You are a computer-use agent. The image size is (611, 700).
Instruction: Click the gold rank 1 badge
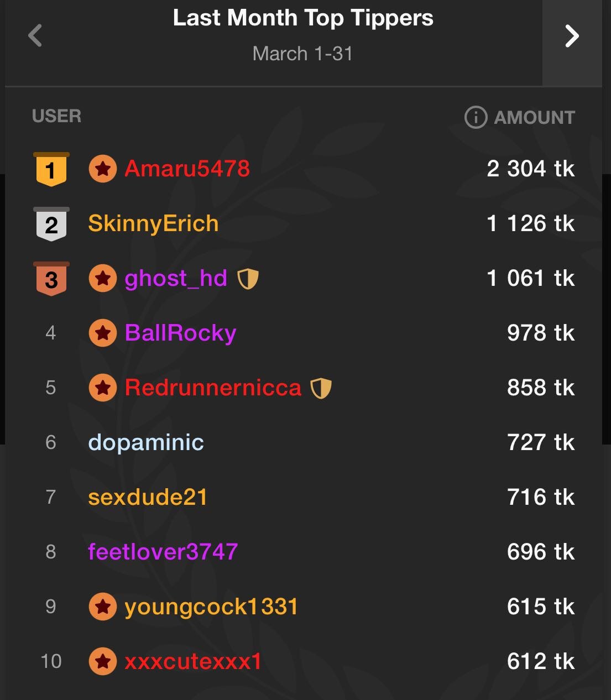click(51, 169)
